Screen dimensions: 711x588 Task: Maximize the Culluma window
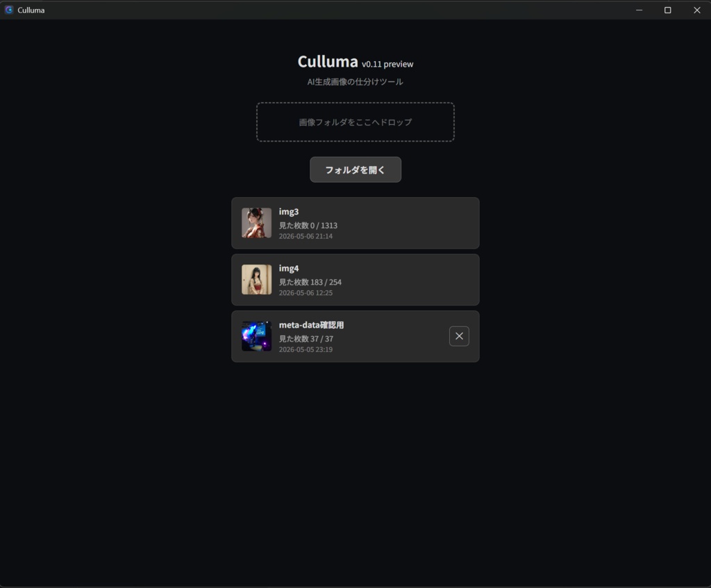pyautogui.click(x=667, y=10)
